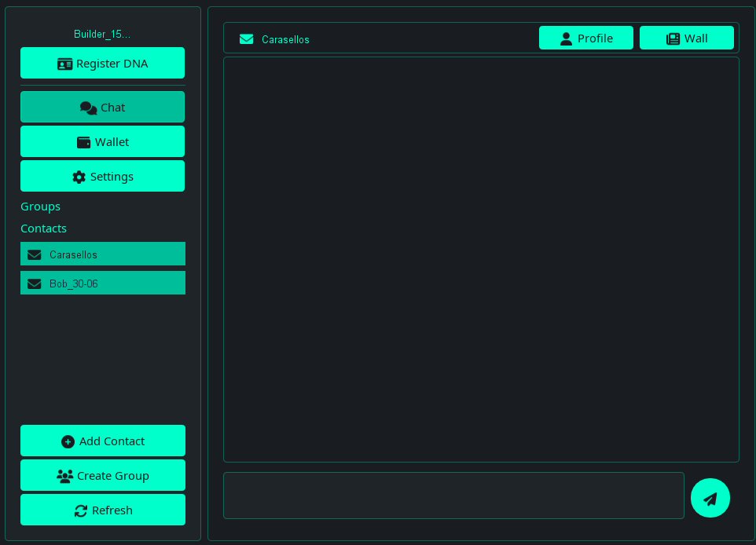Screen dimensions: 756x545
Task: Click inside the message input field
Action: 453,496
